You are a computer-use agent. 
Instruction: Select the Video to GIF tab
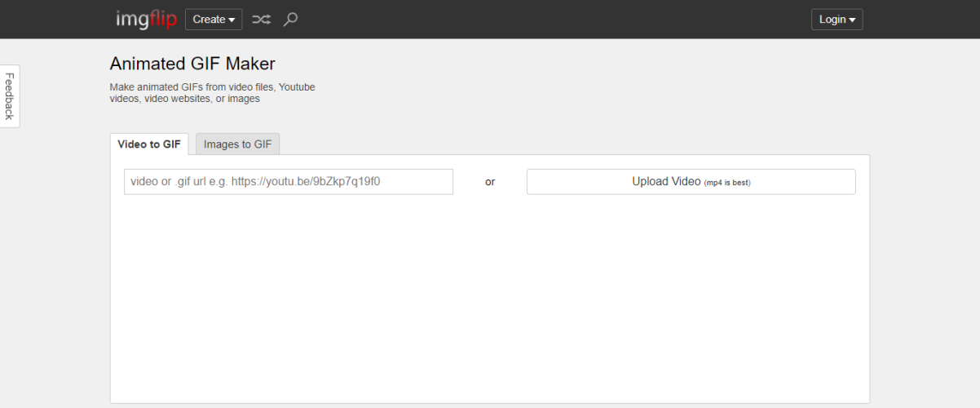[149, 144]
